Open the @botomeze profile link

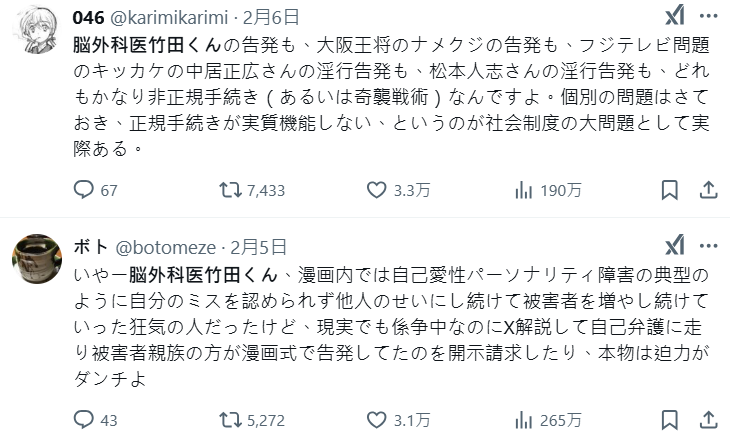point(168,247)
